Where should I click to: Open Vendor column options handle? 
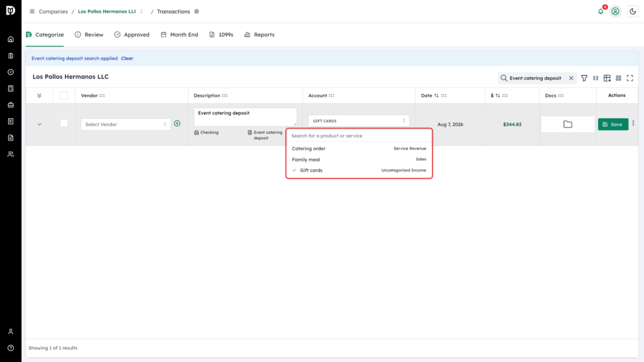(x=102, y=96)
